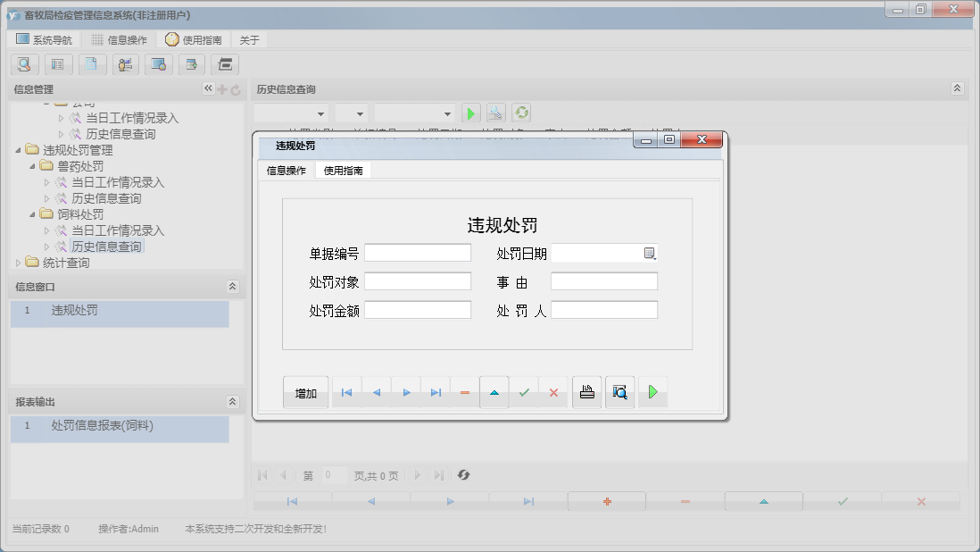Click the green refresh icon in query bar
Screen dimensions: 980x552
[x=521, y=113]
